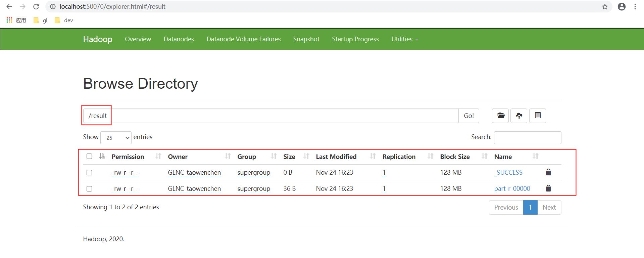Delete part-r-00000 with trash icon
Image resolution: width=644 pixels, height=258 pixels.
pyautogui.click(x=548, y=188)
